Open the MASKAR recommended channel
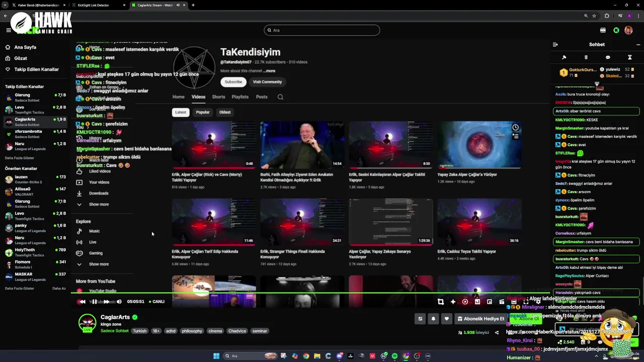The height and width of the screenshot is (362, 644). click(35, 277)
